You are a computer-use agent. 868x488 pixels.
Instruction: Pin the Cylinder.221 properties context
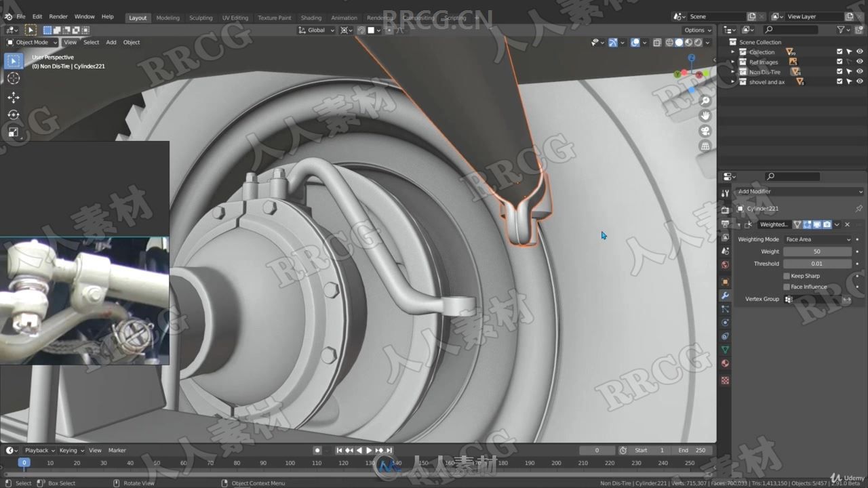[x=859, y=209]
